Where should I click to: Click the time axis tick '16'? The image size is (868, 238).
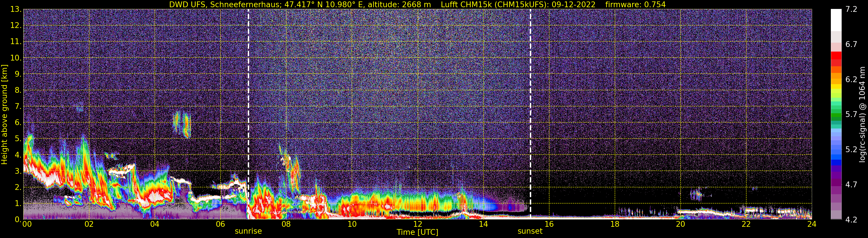coord(549,224)
